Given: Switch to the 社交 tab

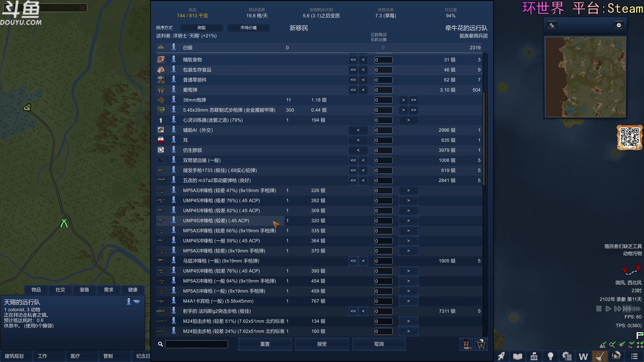Looking at the screenshot, I should [x=60, y=290].
